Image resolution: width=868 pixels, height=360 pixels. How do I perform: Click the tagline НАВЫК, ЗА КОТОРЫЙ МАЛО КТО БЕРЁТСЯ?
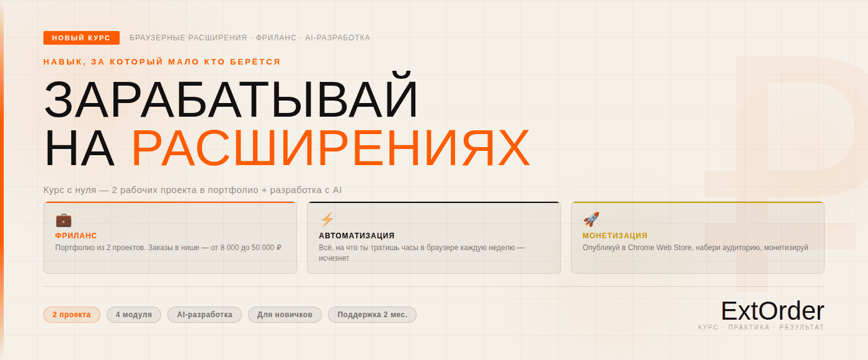(x=162, y=62)
